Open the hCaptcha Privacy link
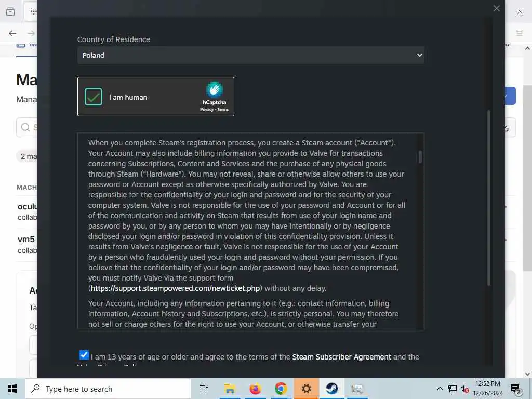Image resolution: width=532 pixels, height=399 pixels. pos(206,109)
